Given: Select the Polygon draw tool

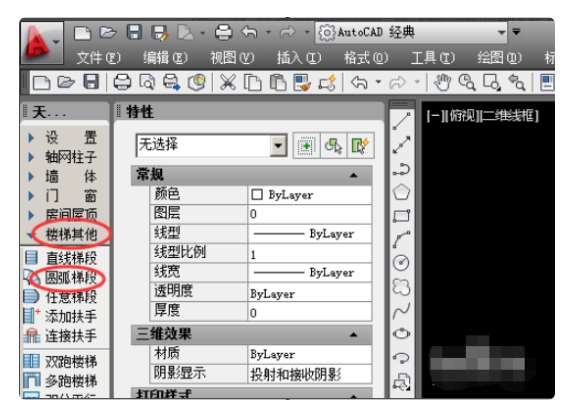Looking at the screenshot, I should point(402,192).
